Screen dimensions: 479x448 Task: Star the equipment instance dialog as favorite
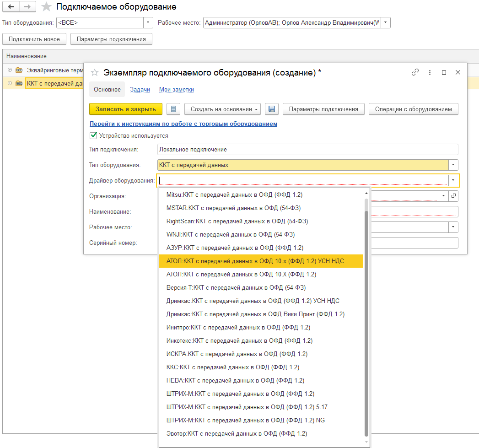[95, 73]
